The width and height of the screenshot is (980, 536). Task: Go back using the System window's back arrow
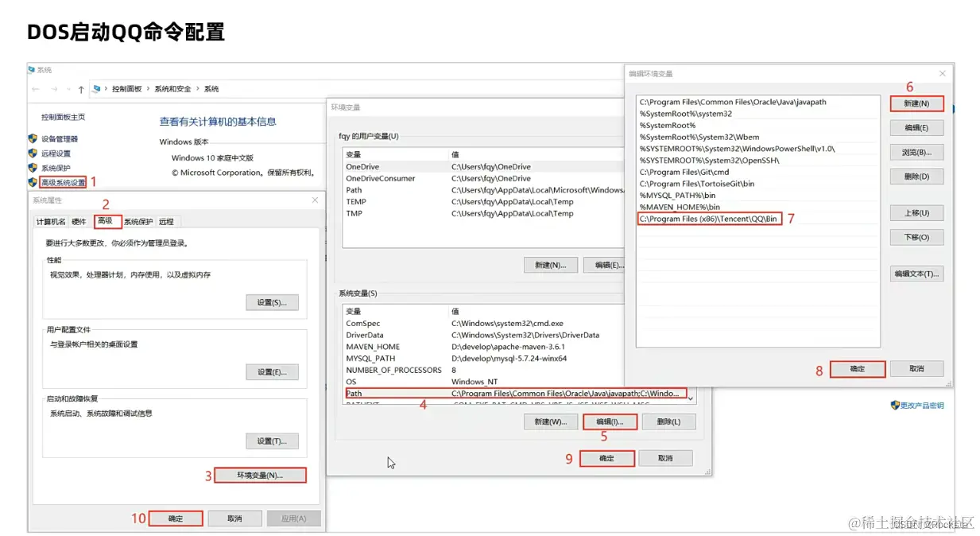35,89
